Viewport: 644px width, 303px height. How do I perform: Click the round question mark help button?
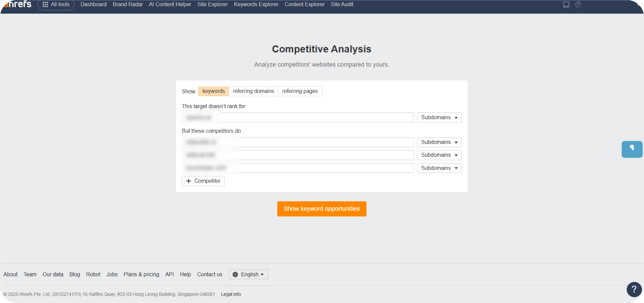click(634, 289)
